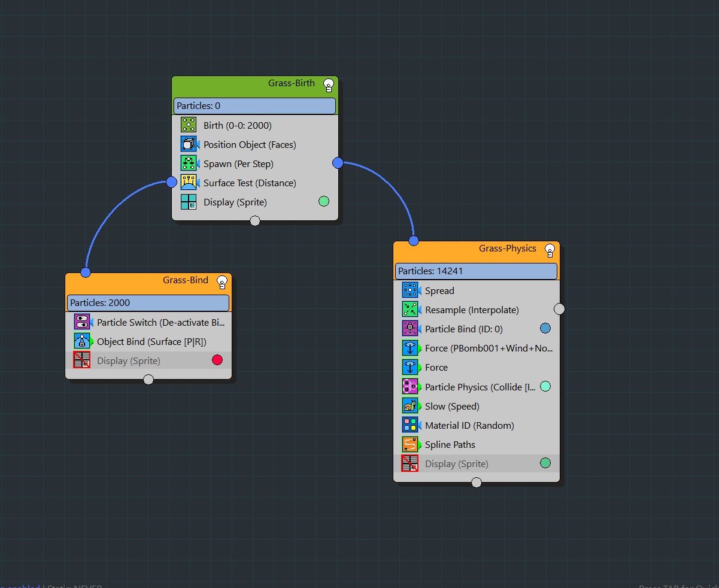Click the Birth operator icon
Viewport: 719px width, 588px height.
pyautogui.click(x=189, y=125)
